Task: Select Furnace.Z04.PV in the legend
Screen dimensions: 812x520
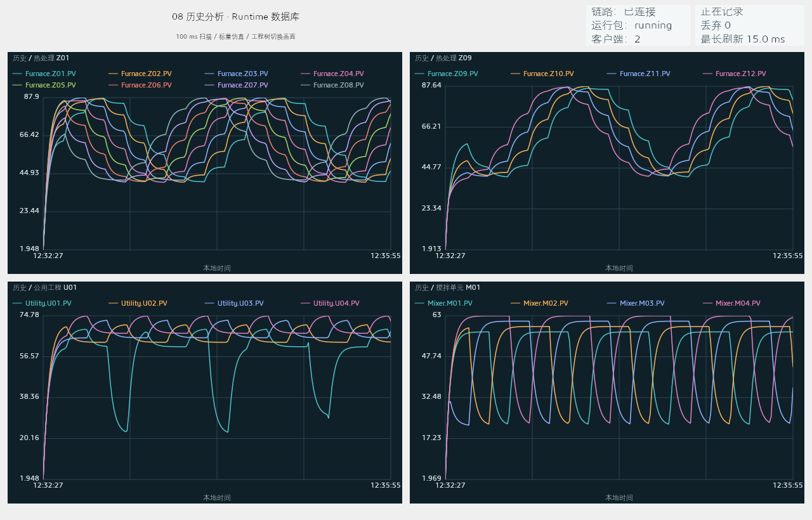Action: (x=332, y=74)
